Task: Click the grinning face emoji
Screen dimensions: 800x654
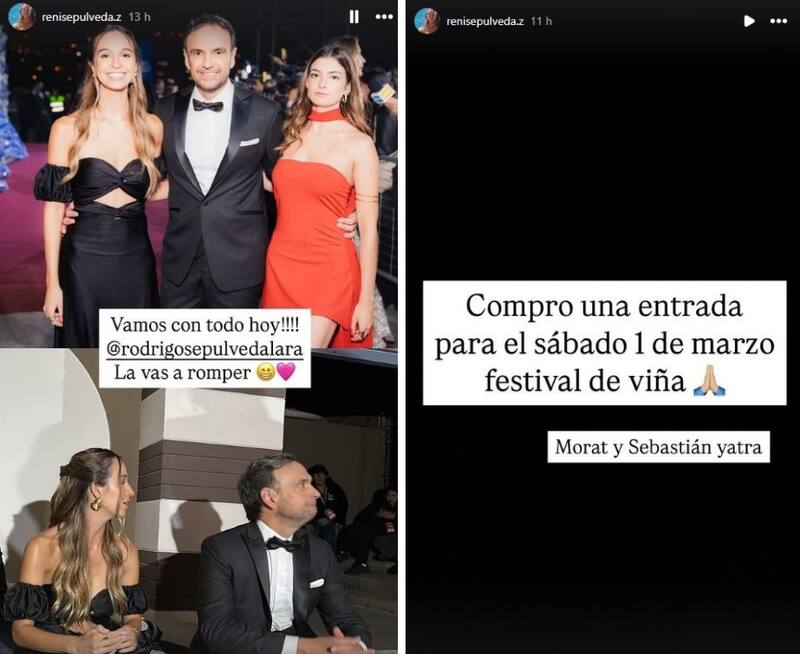Action: (265, 372)
